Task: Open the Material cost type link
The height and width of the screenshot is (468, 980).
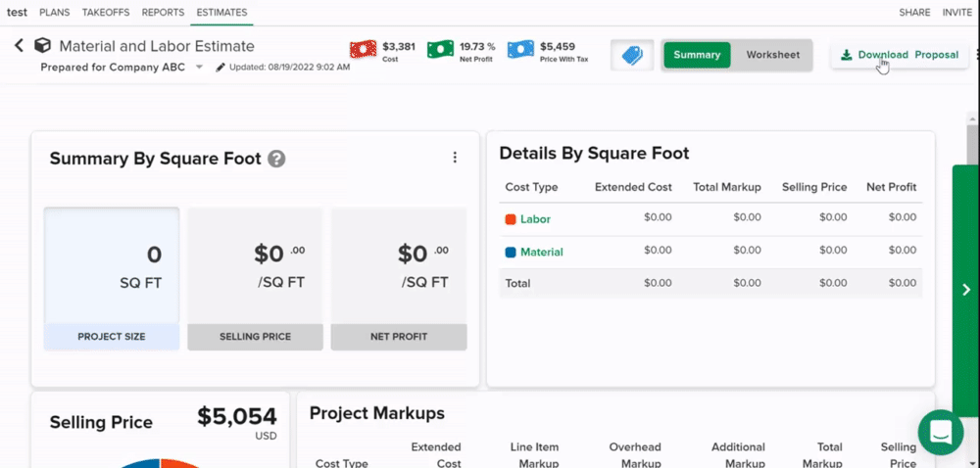Action: pyautogui.click(x=541, y=252)
